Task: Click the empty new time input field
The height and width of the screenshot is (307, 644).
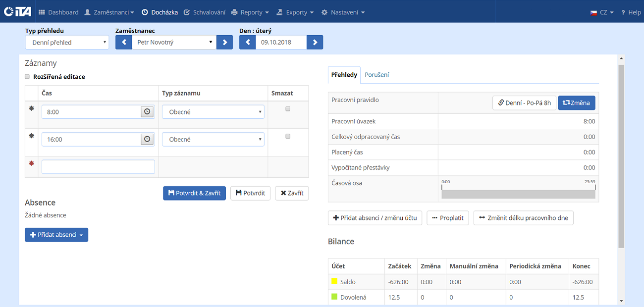Action: (98, 167)
